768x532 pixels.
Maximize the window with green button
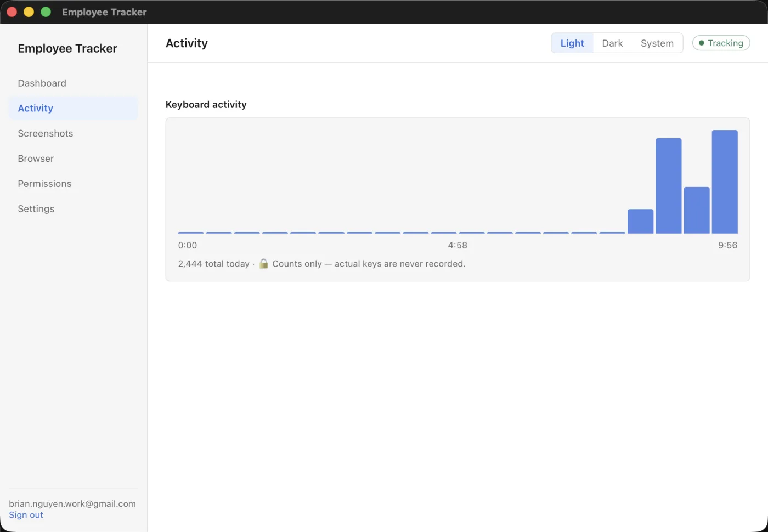[x=46, y=12]
